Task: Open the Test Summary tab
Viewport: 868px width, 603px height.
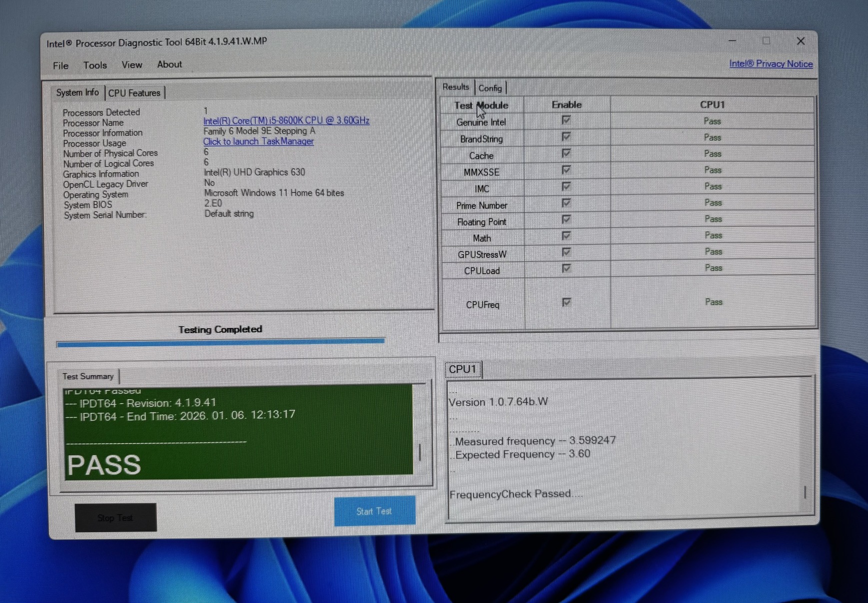Action: point(88,376)
